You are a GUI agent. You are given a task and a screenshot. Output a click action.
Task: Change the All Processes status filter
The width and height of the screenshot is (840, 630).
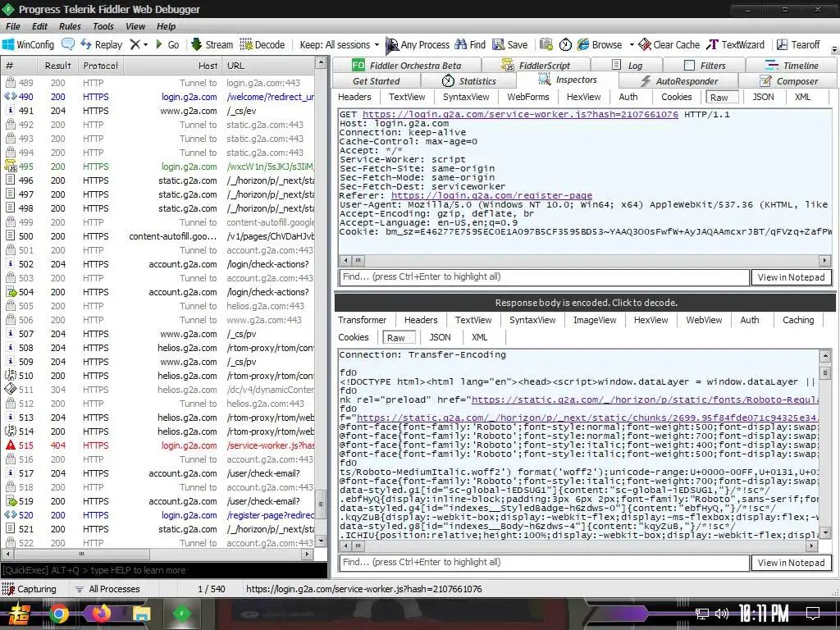point(107,589)
